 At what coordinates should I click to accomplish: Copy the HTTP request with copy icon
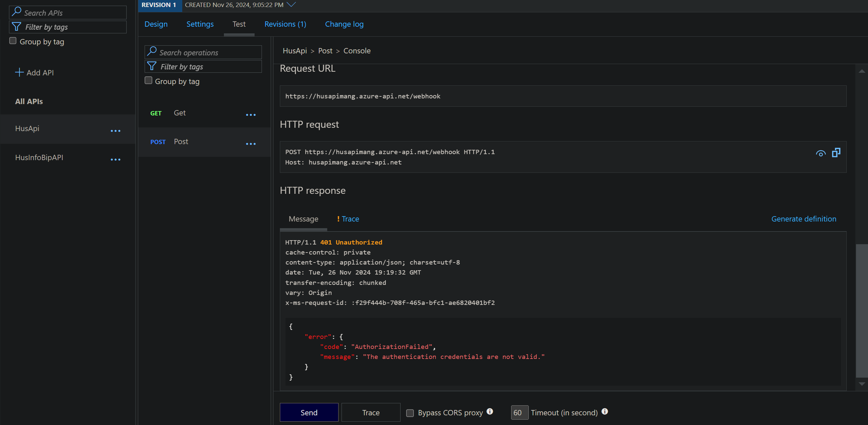[836, 153]
